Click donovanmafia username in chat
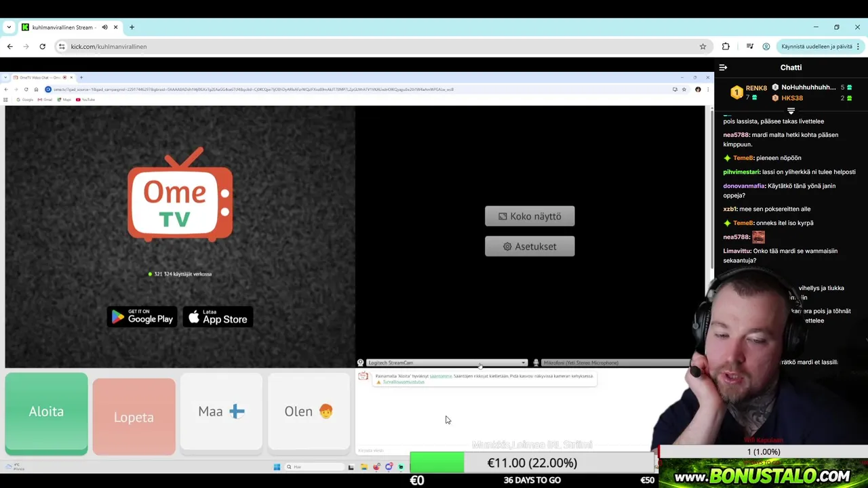The image size is (868, 488). coord(744,186)
